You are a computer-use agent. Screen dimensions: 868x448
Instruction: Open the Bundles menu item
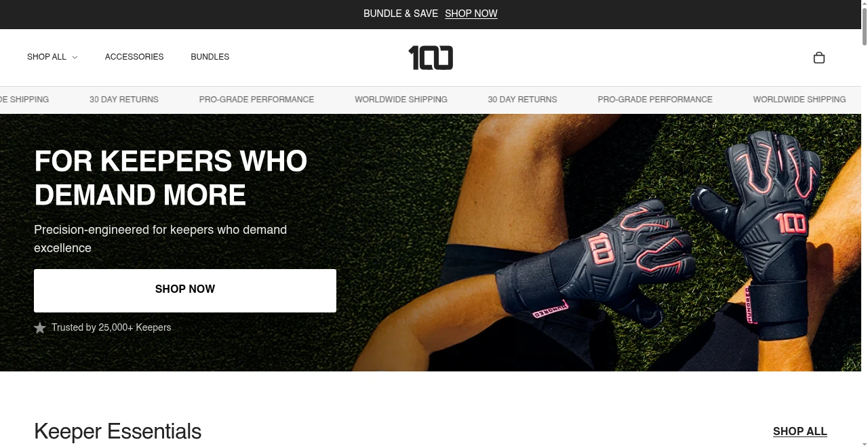coord(210,57)
